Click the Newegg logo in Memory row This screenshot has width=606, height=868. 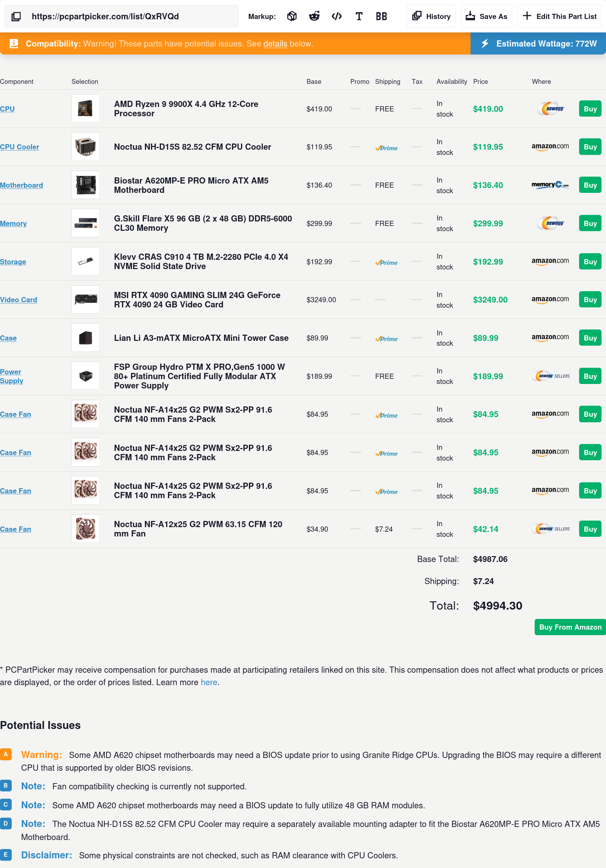pos(551,224)
